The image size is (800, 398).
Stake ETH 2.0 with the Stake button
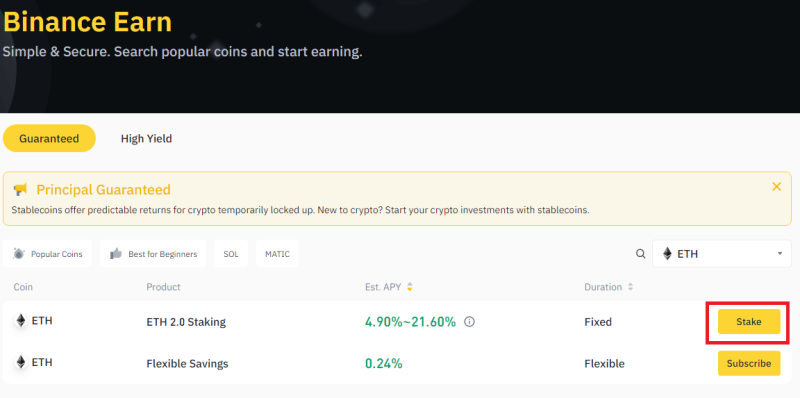(x=749, y=322)
